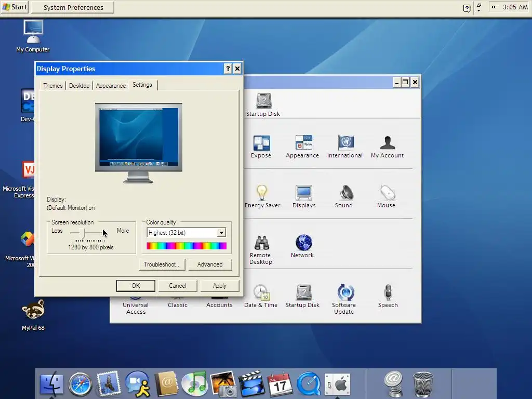This screenshot has width=532, height=399.
Task: Open Exposé preference pane
Action: click(x=261, y=147)
